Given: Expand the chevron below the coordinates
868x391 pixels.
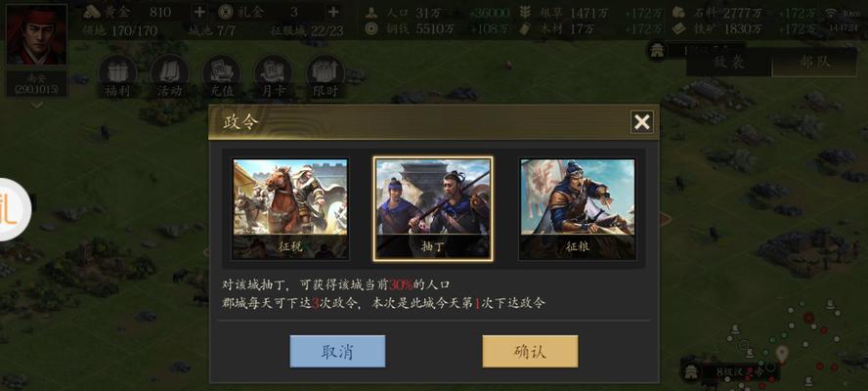Looking at the screenshot, I should tap(36, 105).
